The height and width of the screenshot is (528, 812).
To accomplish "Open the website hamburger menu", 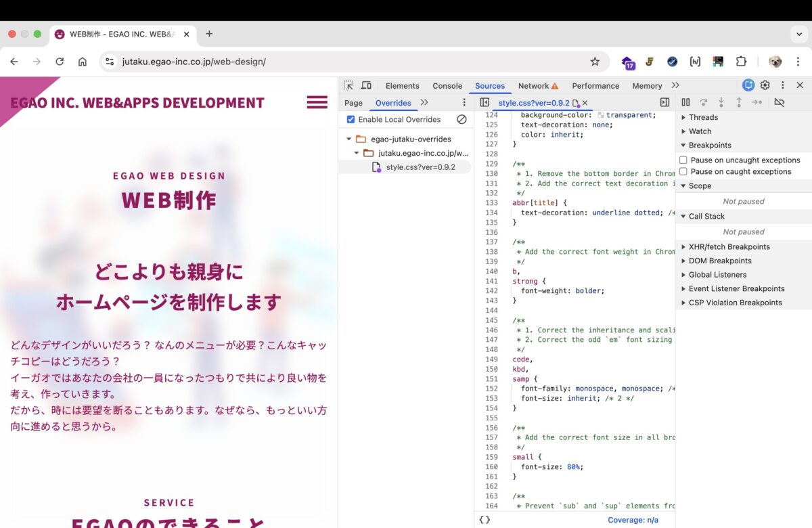I will point(317,102).
